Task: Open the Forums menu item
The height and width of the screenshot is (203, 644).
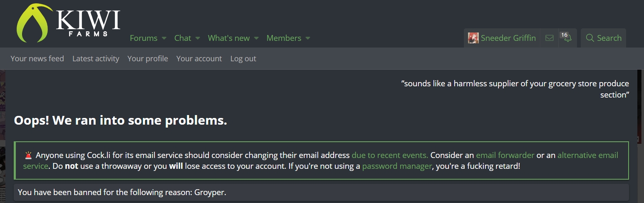Action: tap(144, 38)
